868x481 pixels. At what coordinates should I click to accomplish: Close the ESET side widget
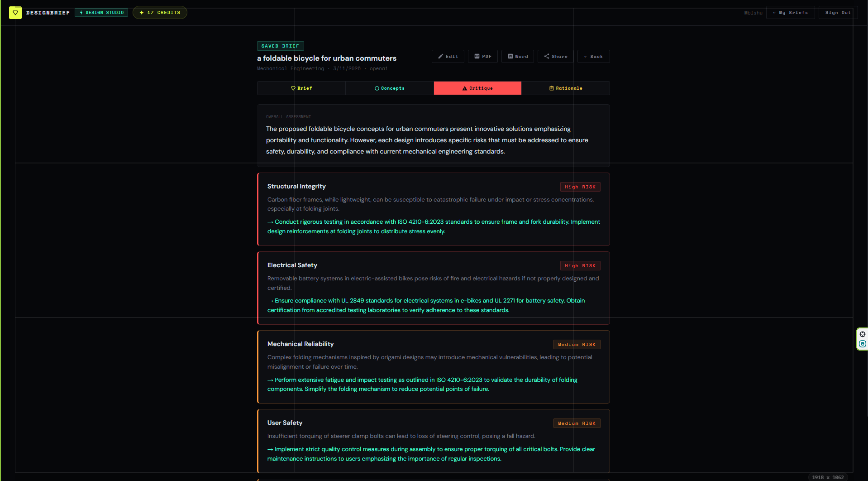click(863, 334)
